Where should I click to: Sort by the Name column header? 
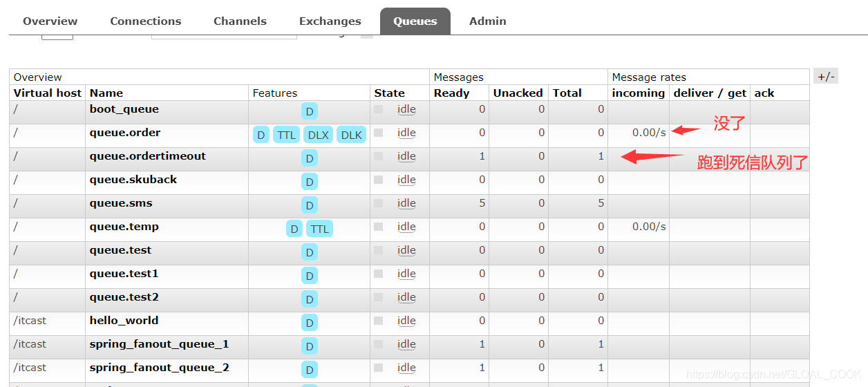click(106, 93)
